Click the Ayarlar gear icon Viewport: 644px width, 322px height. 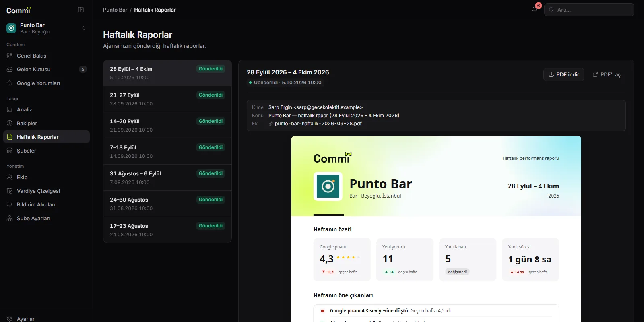(x=10, y=319)
